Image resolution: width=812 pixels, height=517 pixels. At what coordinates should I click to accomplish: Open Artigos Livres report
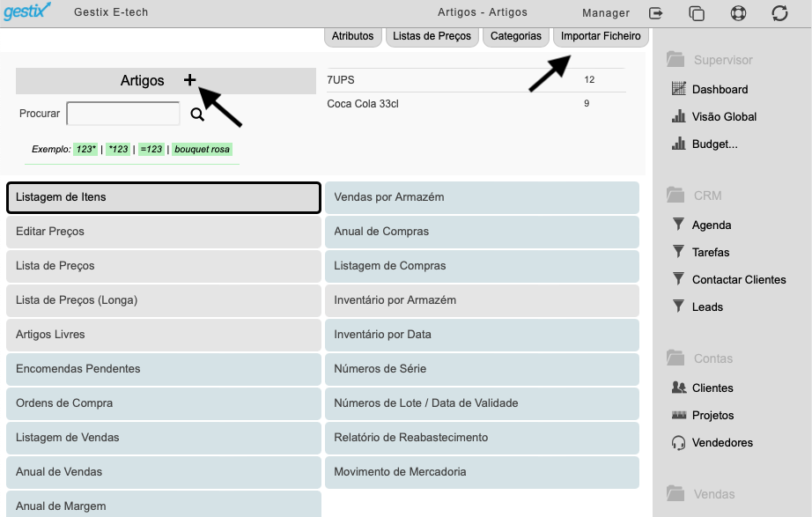coord(164,335)
